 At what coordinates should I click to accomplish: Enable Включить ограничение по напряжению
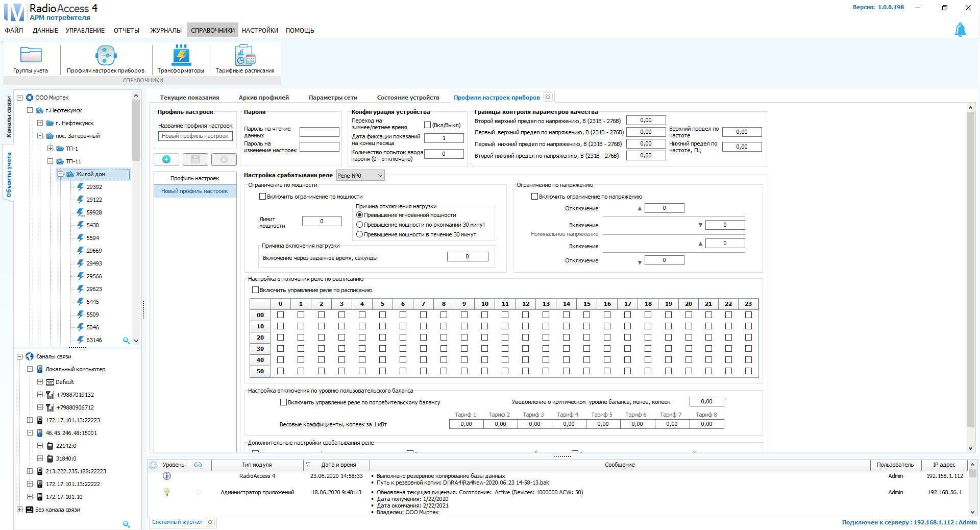(x=535, y=197)
